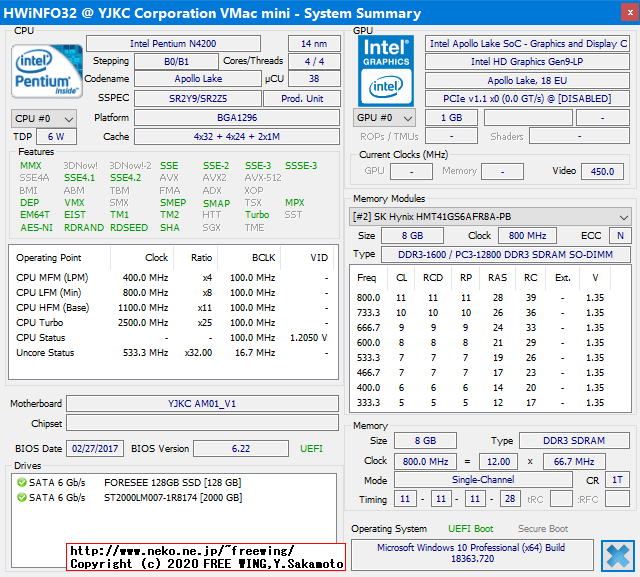Close the HWiNFO32 window via red X

pyautogui.click(x=630, y=13)
